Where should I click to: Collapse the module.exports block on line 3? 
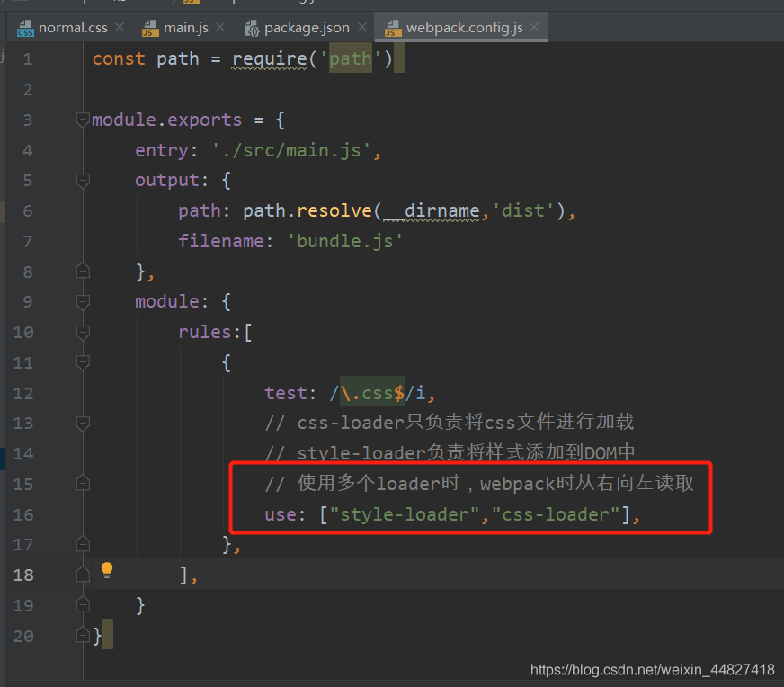point(83,120)
